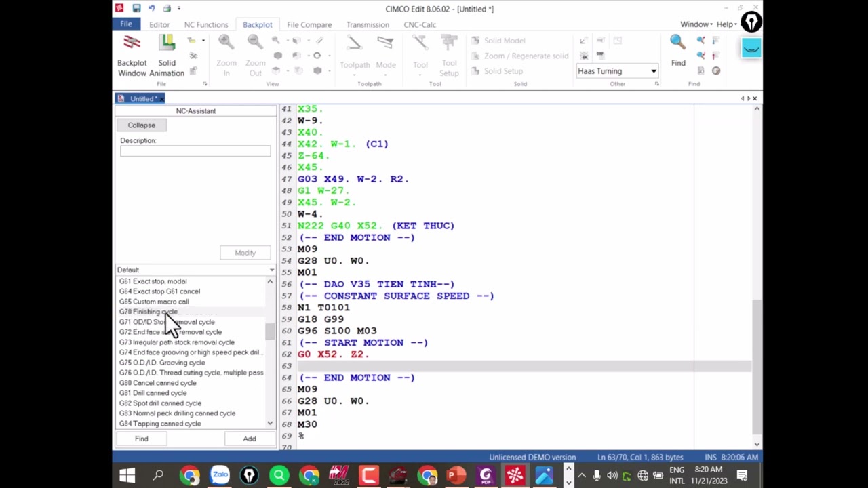868x488 pixels.
Task: Click the macro list scrollbar down arrow
Action: [270, 424]
